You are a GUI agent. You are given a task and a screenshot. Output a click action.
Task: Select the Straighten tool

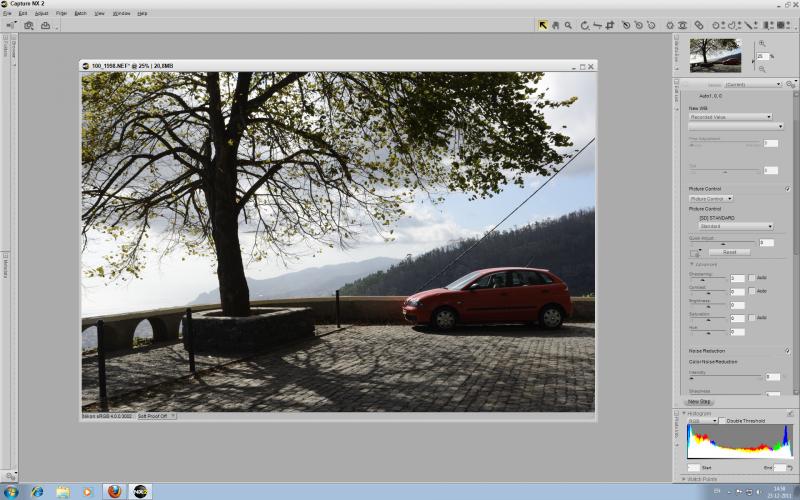point(597,25)
